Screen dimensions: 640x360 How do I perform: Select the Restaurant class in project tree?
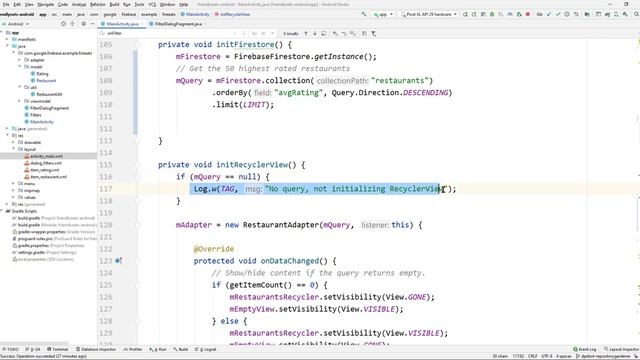pyautogui.click(x=43, y=81)
